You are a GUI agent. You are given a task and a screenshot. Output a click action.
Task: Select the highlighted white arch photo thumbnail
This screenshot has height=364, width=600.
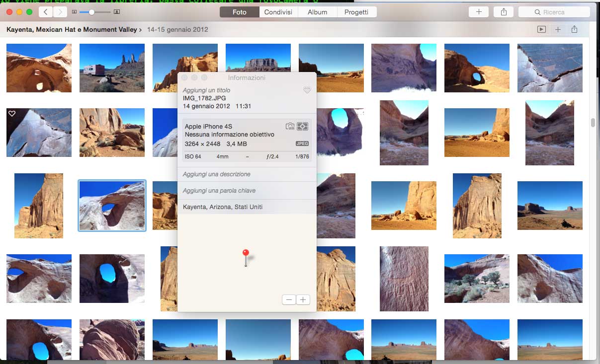click(112, 206)
